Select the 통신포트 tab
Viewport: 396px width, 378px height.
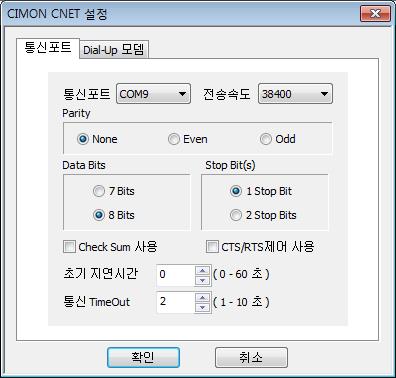tap(48, 48)
